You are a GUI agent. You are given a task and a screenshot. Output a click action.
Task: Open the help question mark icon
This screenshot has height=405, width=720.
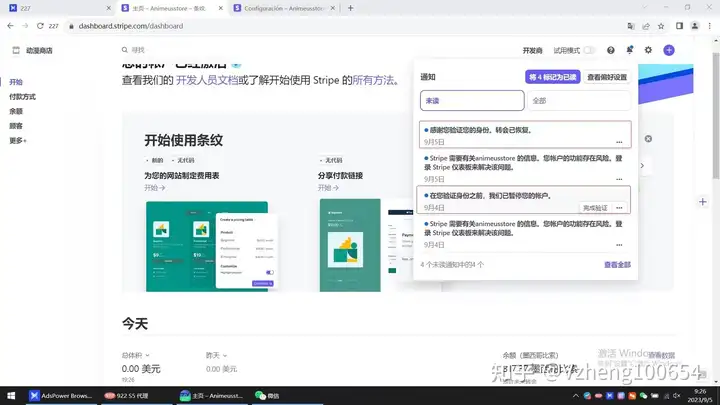pyautogui.click(x=610, y=51)
